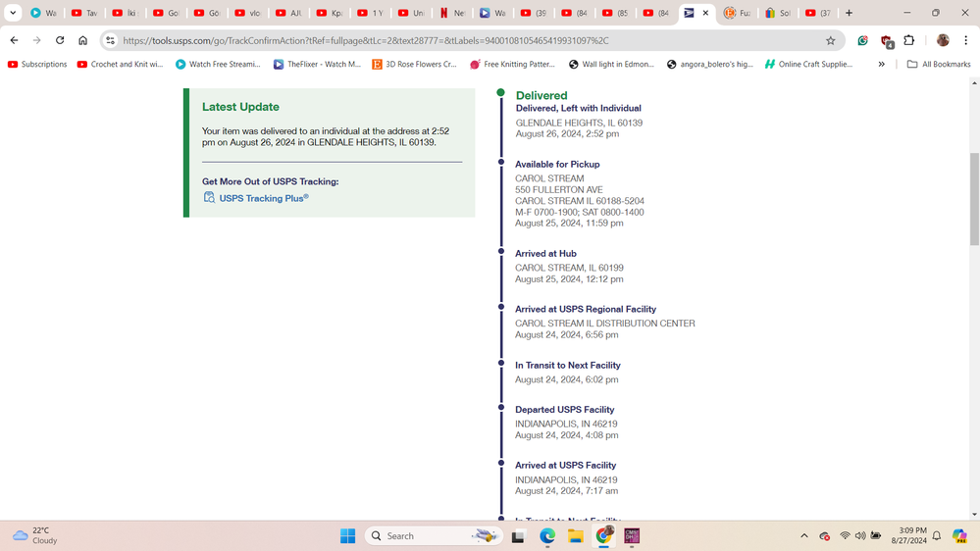
Task: Select '550 FULLERTON AVE' address text
Action: [x=559, y=189]
